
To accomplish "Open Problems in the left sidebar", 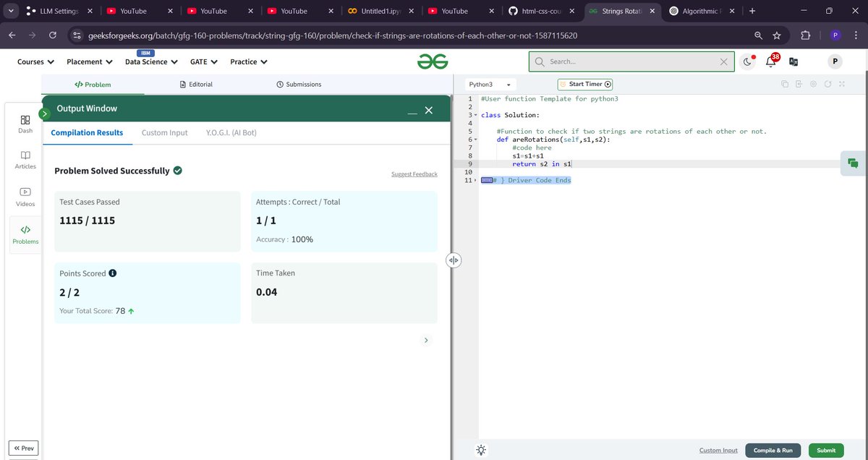I will 25,234.
